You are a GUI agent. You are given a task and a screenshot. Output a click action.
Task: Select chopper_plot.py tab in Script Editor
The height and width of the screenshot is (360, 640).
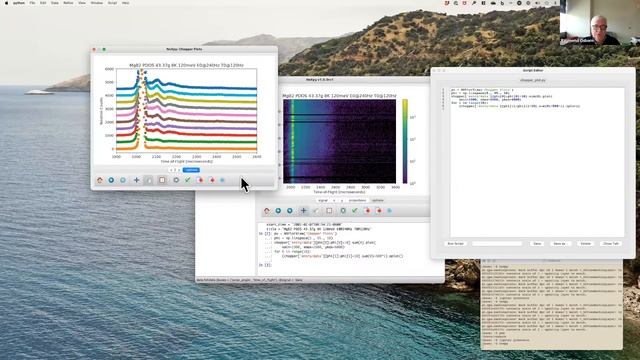(x=533, y=80)
